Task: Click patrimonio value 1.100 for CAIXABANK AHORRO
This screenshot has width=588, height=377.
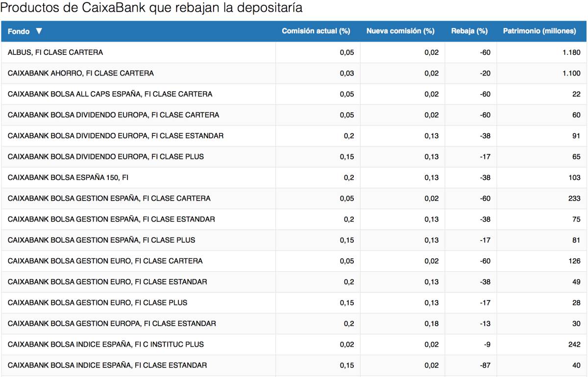Action: (571, 74)
